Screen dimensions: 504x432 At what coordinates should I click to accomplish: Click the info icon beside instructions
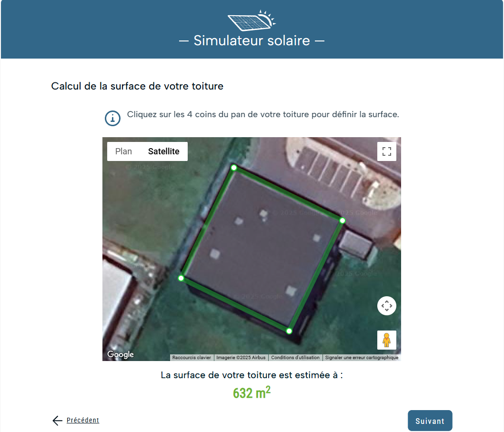pos(112,118)
